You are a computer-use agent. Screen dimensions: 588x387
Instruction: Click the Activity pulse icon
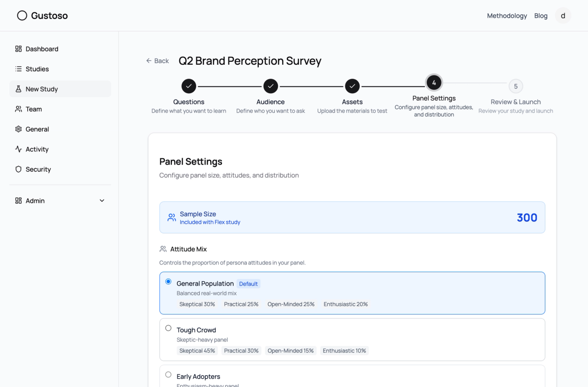(x=19, y=149)
